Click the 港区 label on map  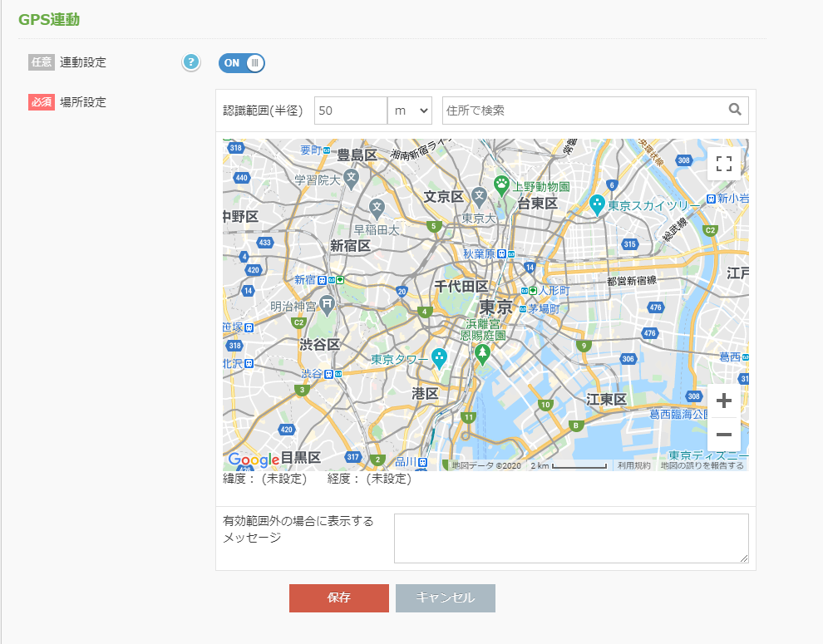coord(425,394)
